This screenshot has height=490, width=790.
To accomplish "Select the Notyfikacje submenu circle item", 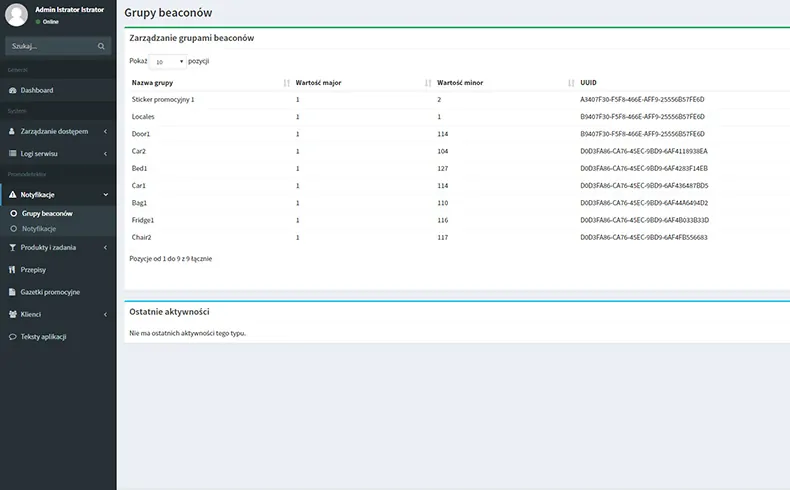I will pos(38,229).
